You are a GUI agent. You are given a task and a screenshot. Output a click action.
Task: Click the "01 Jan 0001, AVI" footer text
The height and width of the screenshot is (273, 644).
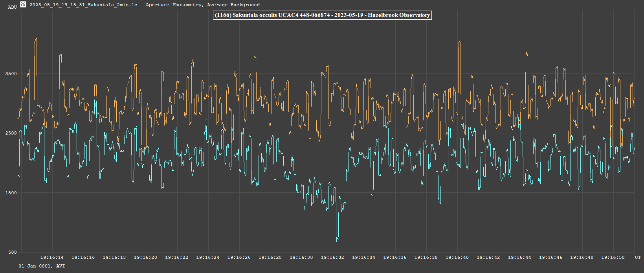pyautogui.click(x=42, y=266)
